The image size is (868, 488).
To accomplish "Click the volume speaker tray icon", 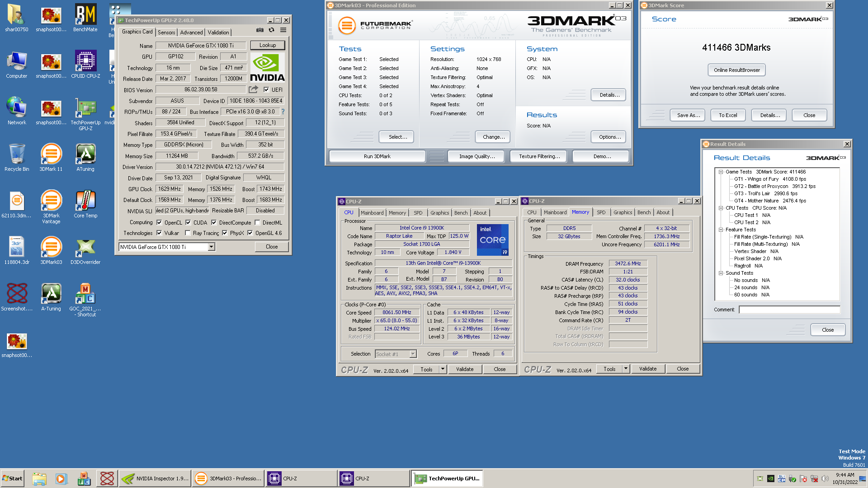I will tap(825, 479).
